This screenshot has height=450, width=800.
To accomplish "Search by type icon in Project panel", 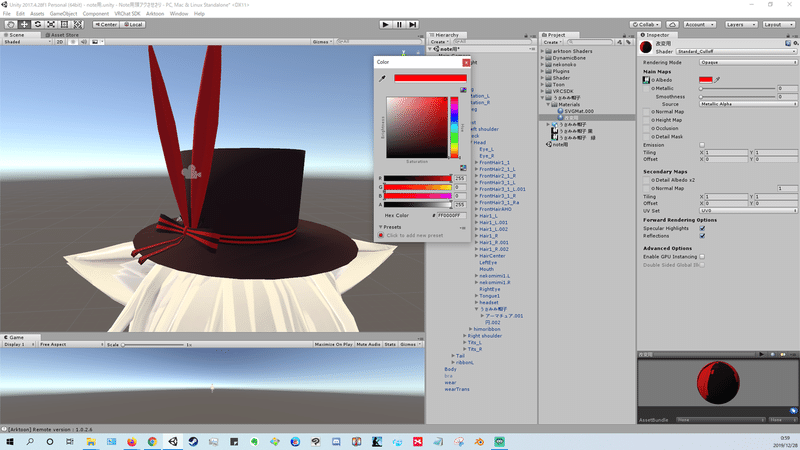I will click(x=619, y=42).
